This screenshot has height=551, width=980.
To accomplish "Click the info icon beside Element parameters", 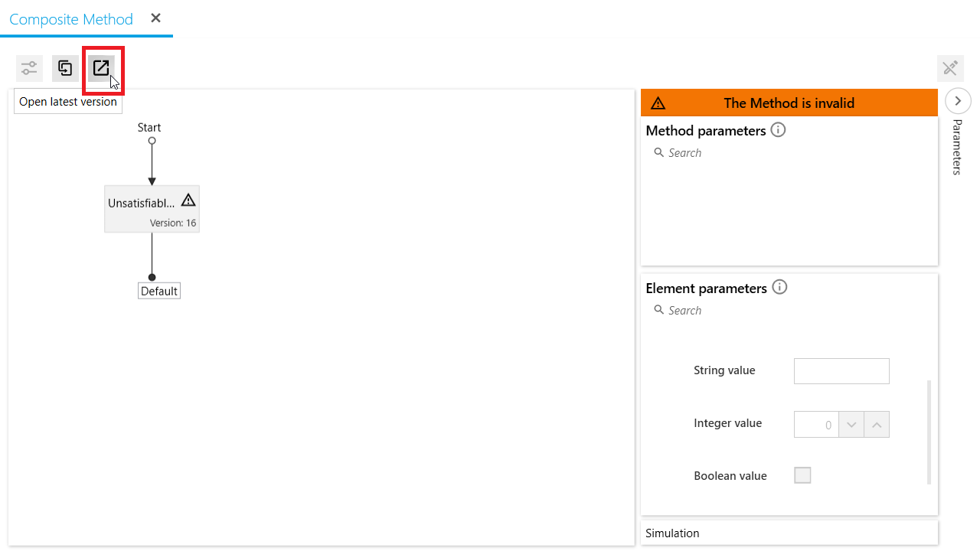I will point(779,288).
